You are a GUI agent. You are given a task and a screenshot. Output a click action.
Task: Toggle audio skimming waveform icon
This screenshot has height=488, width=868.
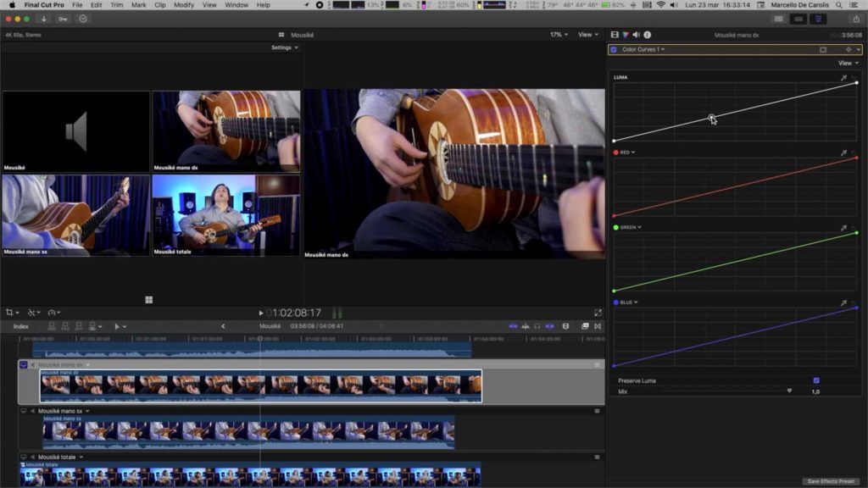pos(526,326)
